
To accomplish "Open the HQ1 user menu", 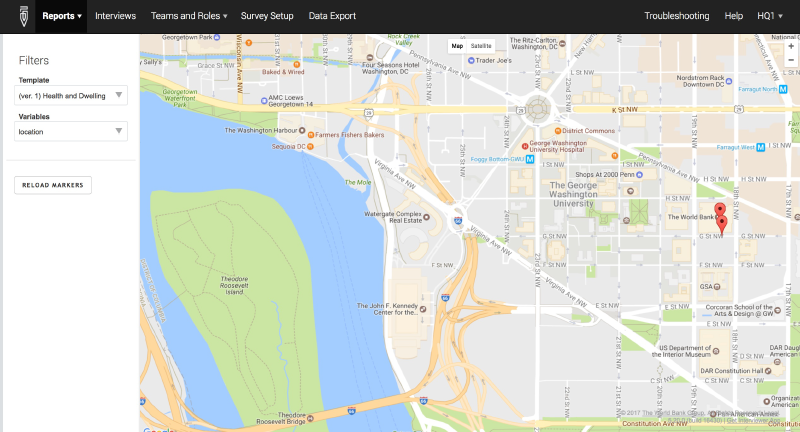I will click(x=769, y=16).
